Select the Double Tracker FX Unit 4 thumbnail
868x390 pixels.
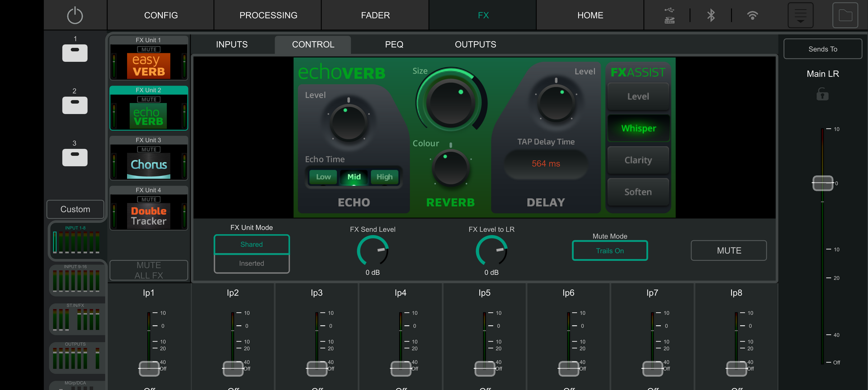[149, 216]
